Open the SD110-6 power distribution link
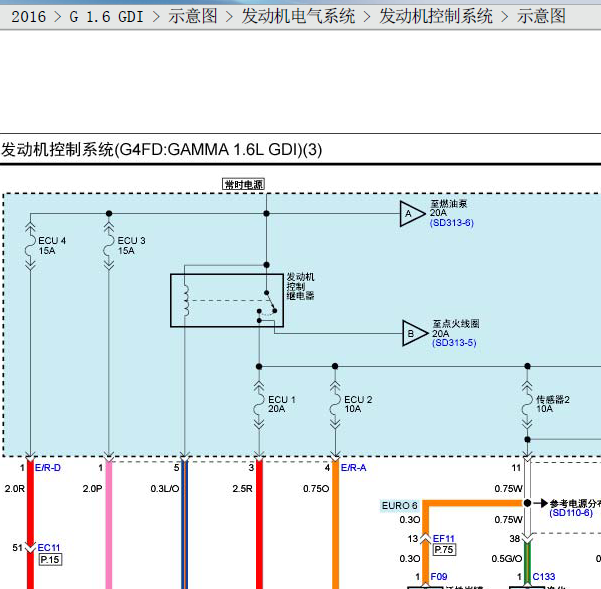The image size is (601, 589). pyautogui.click(x=571, y=513)
